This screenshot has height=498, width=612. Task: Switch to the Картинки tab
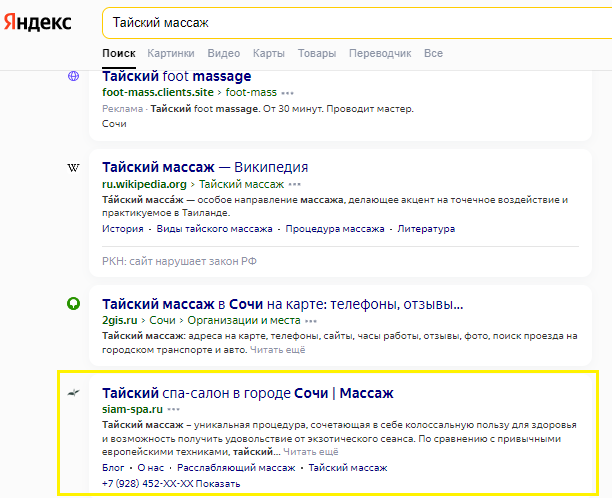pos(171,52)
